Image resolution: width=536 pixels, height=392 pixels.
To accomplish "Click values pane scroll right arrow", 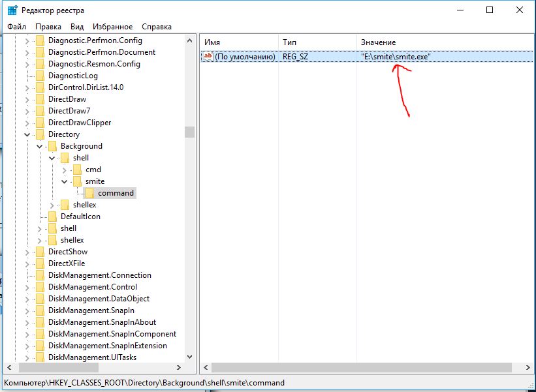I will click(x=528, y=367).
